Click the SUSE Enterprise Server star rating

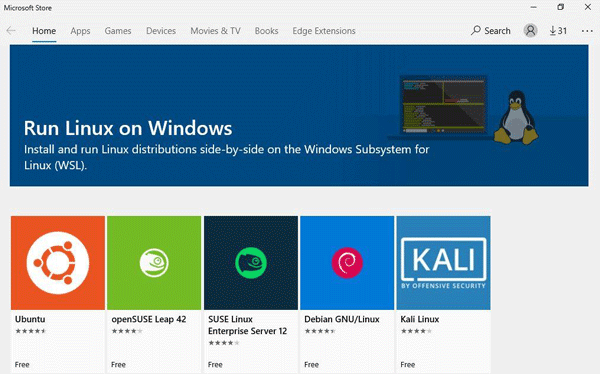click(224, 343)
